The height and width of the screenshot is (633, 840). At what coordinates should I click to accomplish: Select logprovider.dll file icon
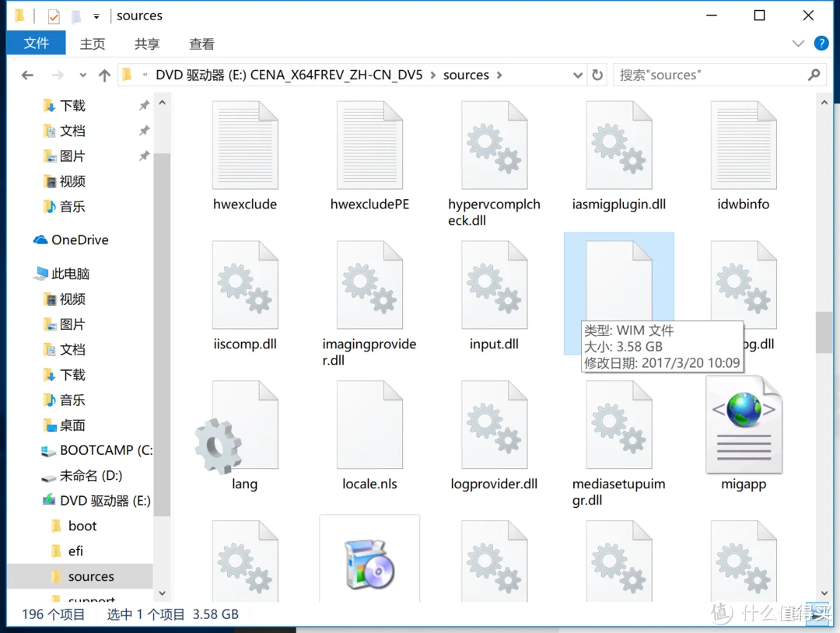[495, 424]
